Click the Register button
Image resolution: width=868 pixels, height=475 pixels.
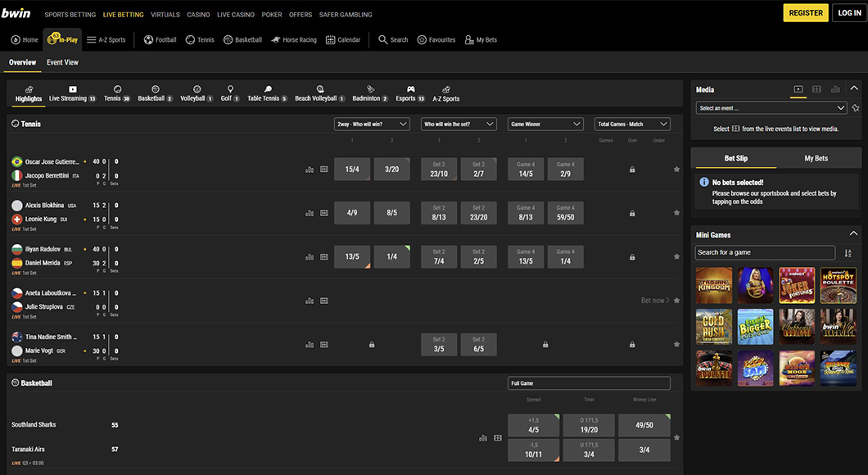(x=806, y=13)
